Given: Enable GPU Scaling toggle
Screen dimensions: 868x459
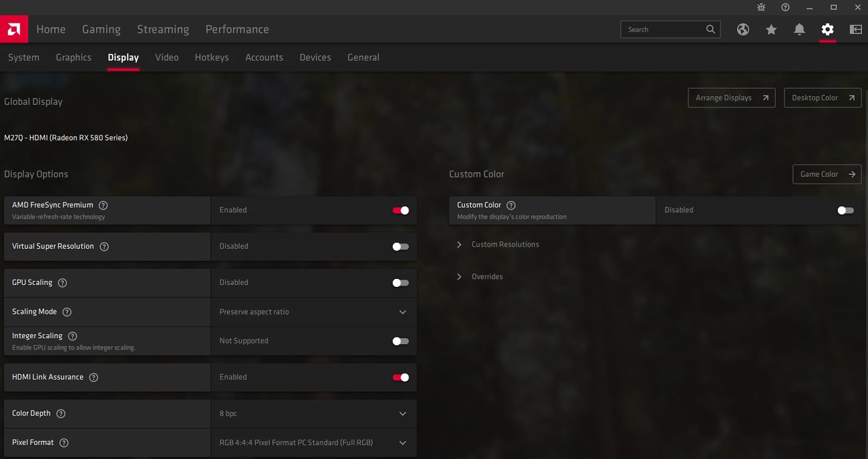Looking at the screenshot, I should (401, 283).
